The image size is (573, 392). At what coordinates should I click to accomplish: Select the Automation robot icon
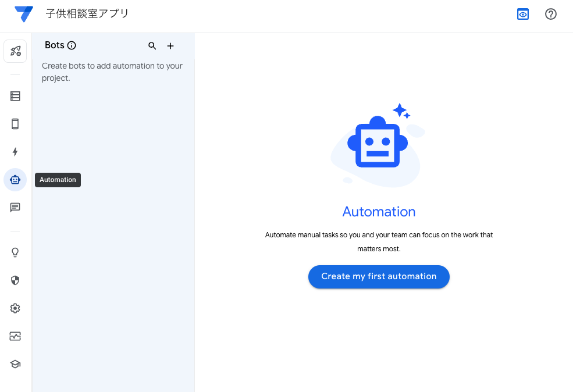15,180
